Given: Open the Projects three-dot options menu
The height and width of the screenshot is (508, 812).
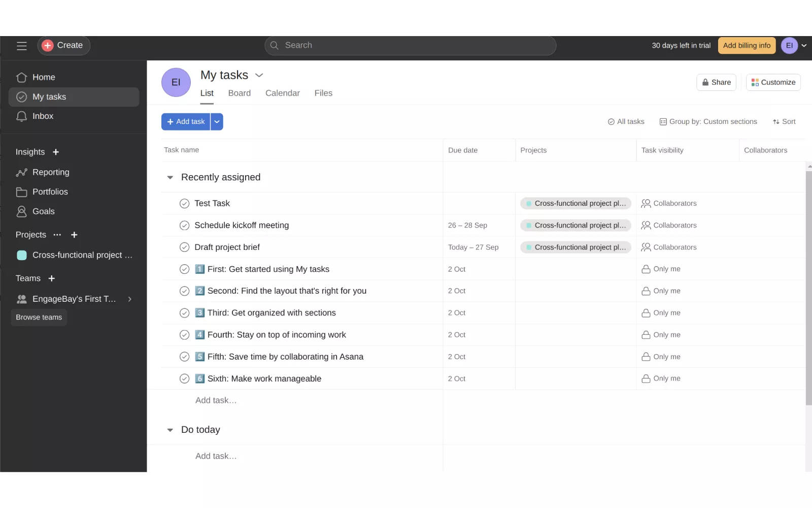Looking at the screenshot, I should click(57, 235).
